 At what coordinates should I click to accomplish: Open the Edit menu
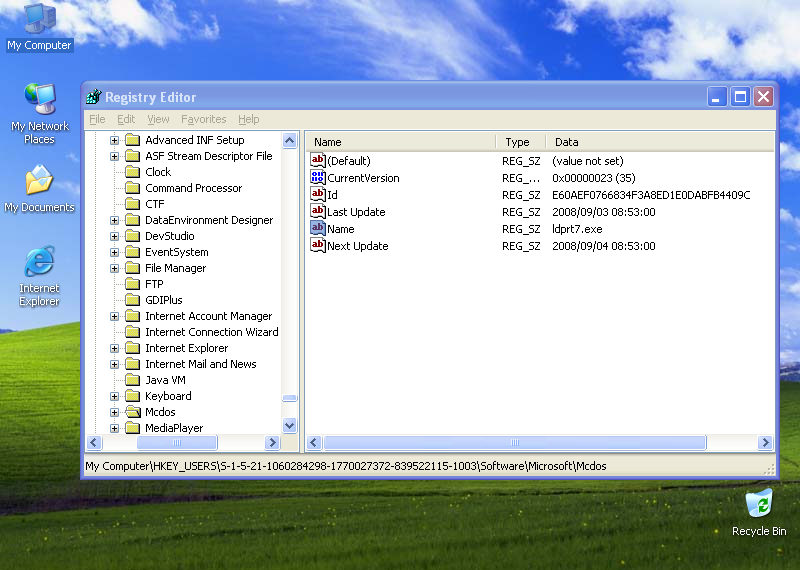(126, 119)
